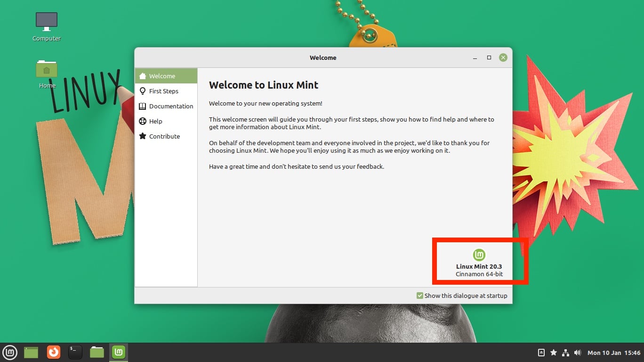Close the Welcome window

click(x=503, y=58)
